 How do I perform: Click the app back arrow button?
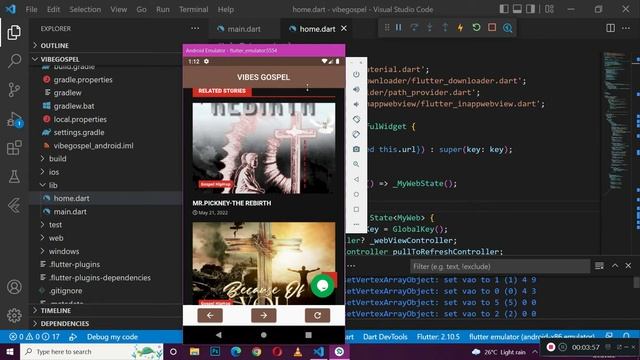[210, 316]
